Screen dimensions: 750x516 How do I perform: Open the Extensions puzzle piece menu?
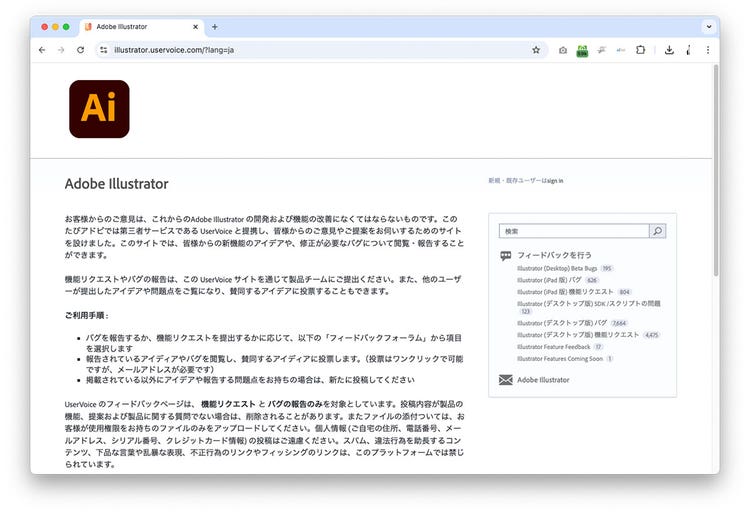pos(640,50)
